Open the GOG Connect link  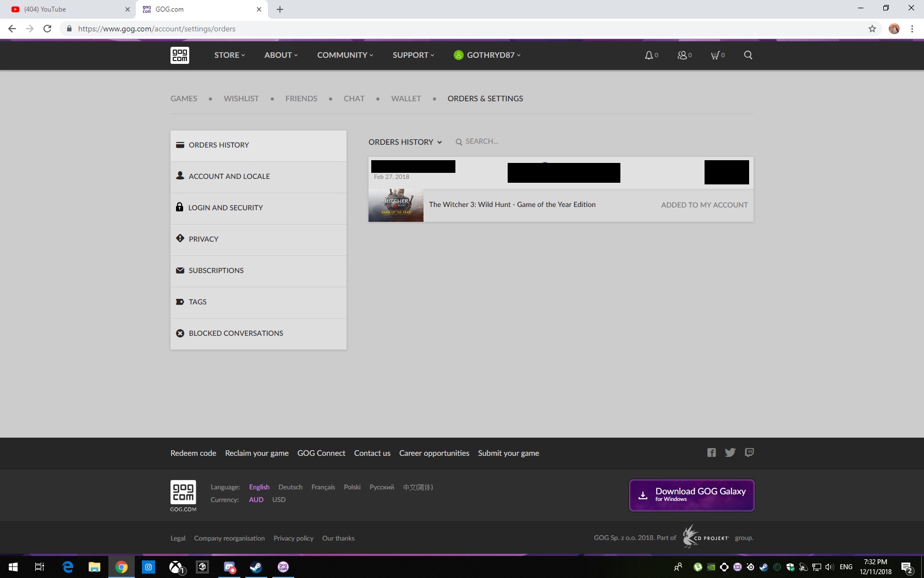tap(321, 453)
